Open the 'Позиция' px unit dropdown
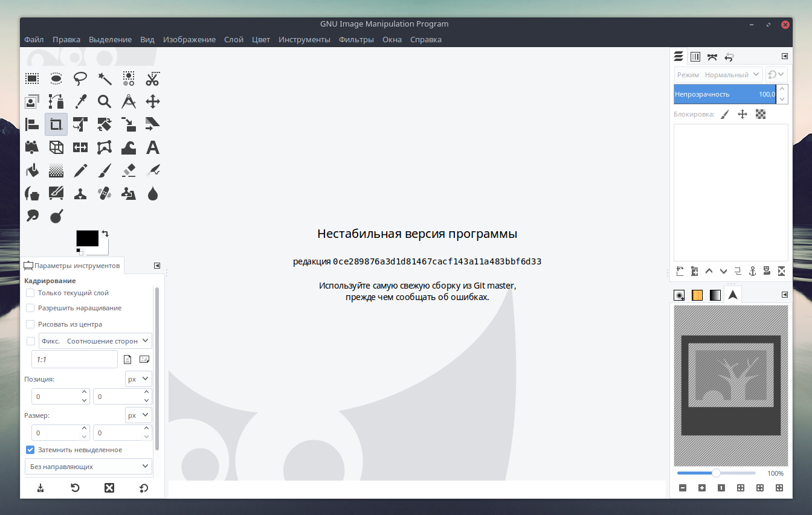812x515 pixels. 138,379
